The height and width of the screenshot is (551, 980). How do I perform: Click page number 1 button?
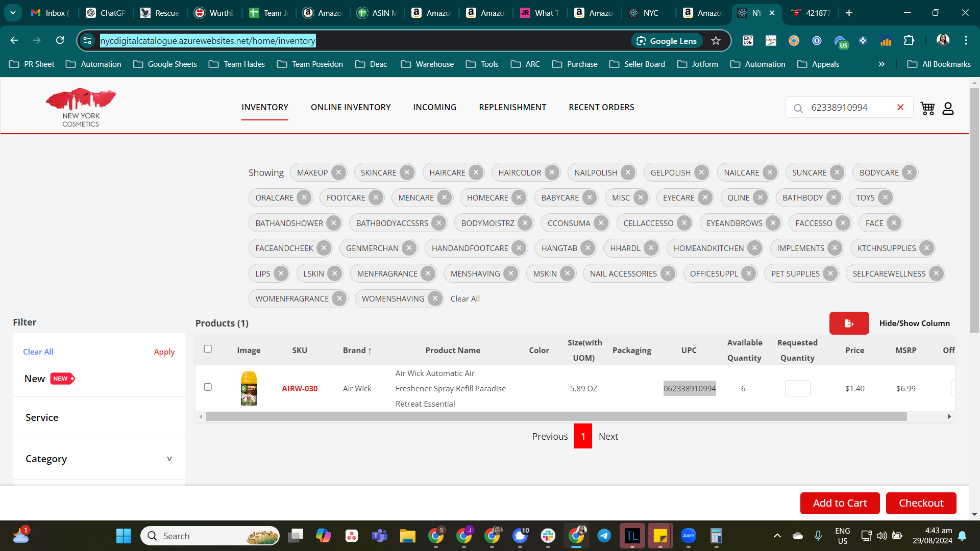point(583,436)
